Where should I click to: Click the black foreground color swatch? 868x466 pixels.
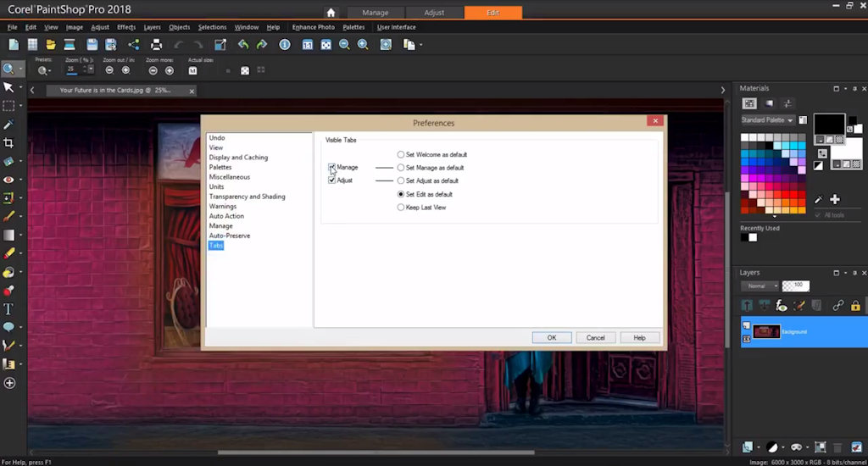(x=829, y=125)
